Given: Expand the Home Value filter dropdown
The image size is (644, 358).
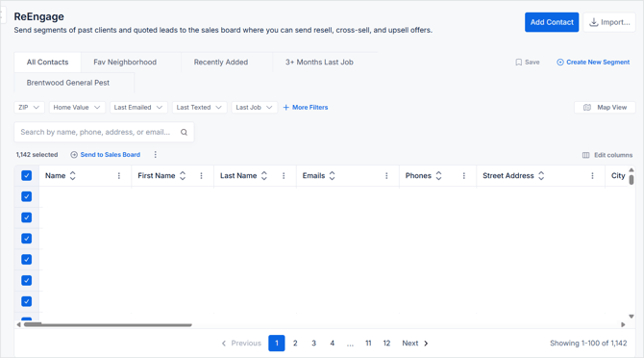Looking at the screenshot, I should (x=77, y=107).
